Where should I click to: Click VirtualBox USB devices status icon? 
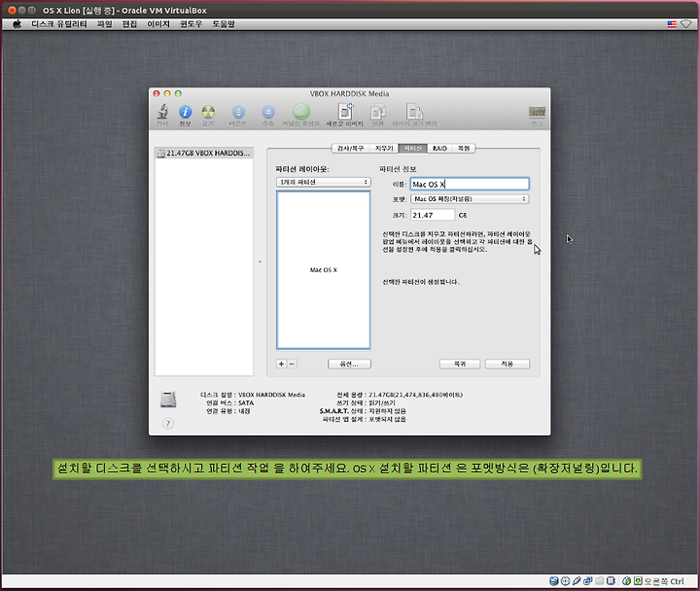577,580
